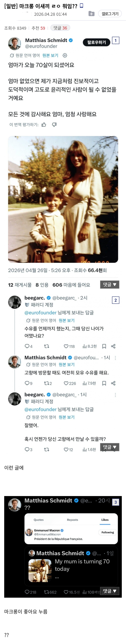
Task: Toggle bookmark on Matthias Schmidt's breastfeeding reply
Action: coord(104,383)
